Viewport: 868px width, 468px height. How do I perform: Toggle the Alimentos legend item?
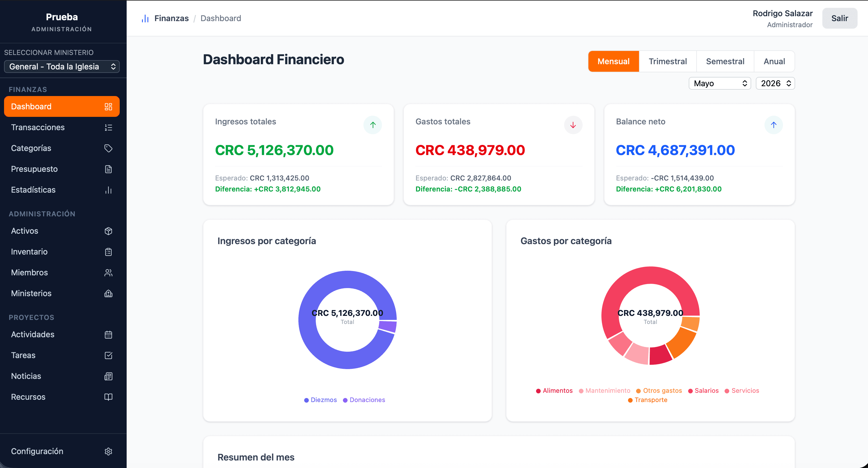pyautogui.click(x=554, y=391)
